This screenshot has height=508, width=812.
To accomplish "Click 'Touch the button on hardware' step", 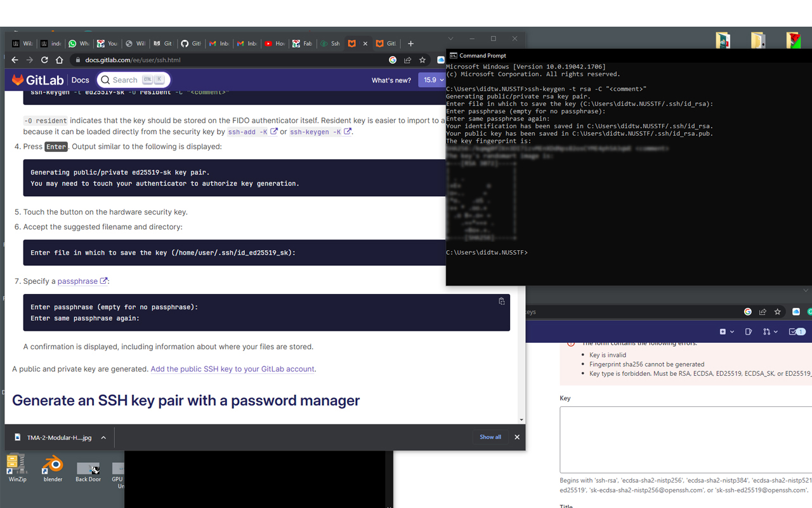I will (x=105, y=212).
